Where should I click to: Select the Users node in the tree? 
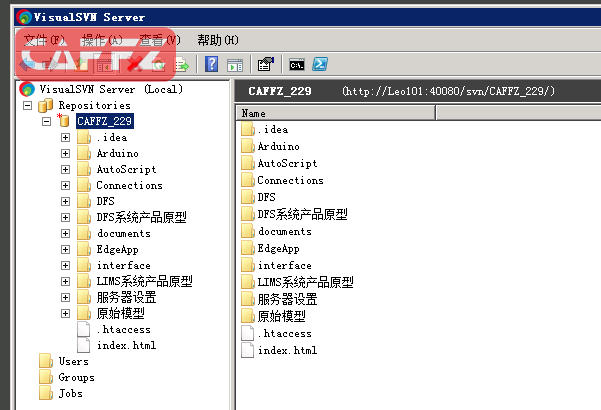pyautogui.click(x=73, y=361)
